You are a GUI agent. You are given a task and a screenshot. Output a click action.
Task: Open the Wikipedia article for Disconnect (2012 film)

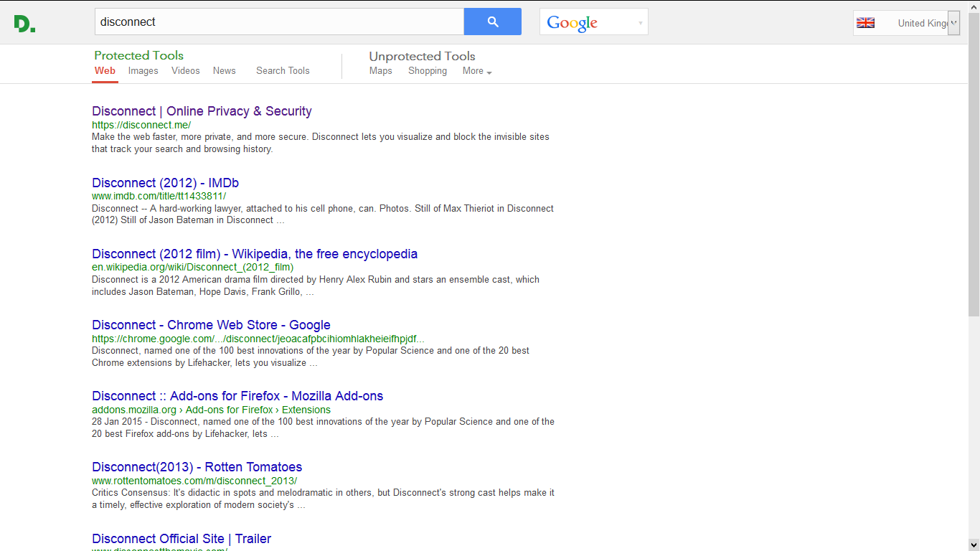tap(254, 254)
